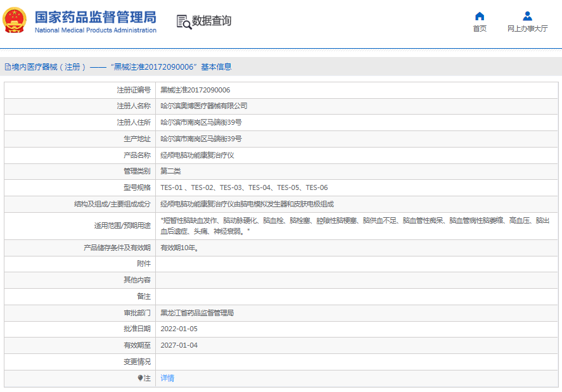
Task: Select the 生产地址 address value
Action: point(201,139)
